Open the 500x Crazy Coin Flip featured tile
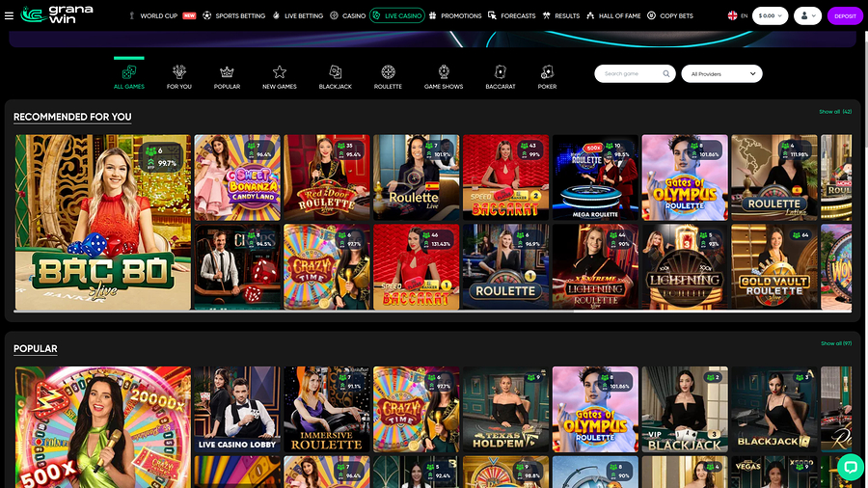868x488 pixels. tap(103, 427)
